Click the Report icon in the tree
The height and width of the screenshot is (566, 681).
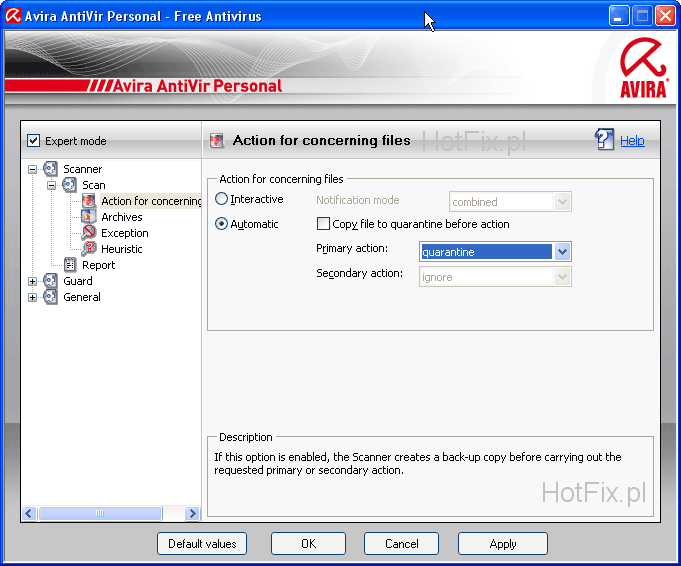70,265
